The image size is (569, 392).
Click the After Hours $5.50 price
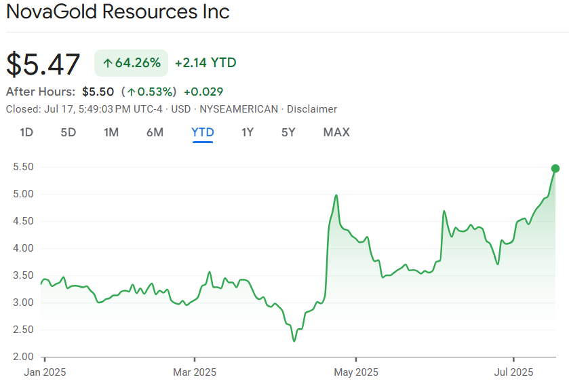pyautogui.click(x=98, y=92)
